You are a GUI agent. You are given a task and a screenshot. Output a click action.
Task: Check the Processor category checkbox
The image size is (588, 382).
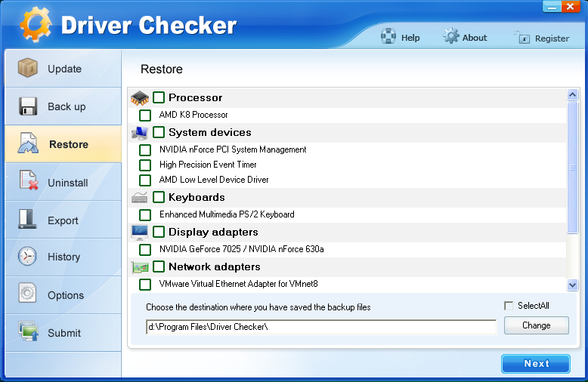(x=159, y=97)
